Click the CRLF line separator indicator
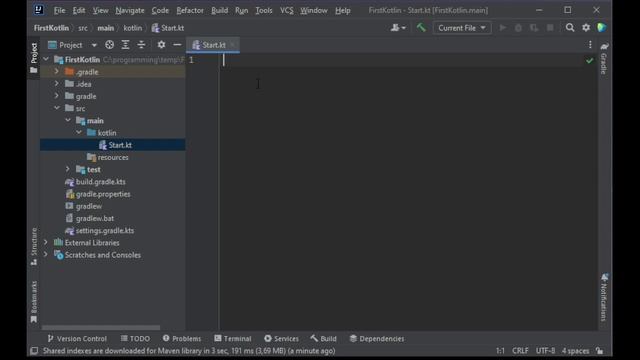 520,351
